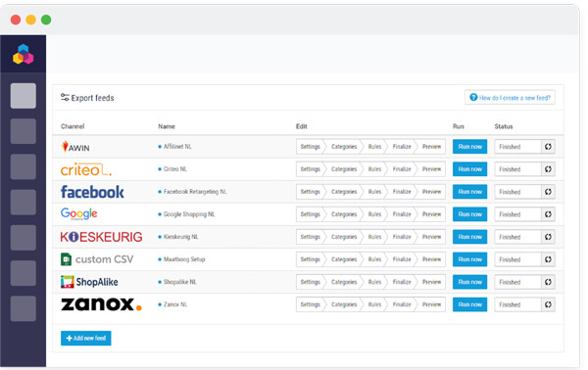Select the feed name 'Affilinet NL'
This screenshot has height=370, width=588.
[x=177, y=147]
